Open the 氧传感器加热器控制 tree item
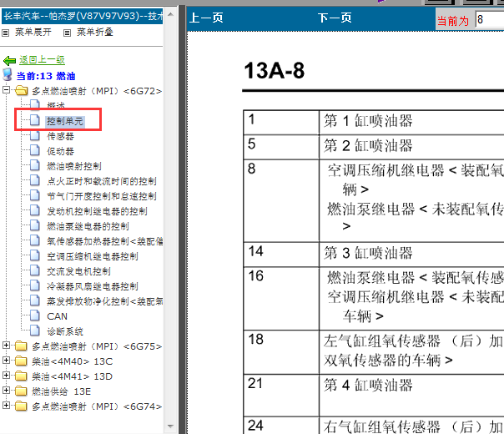The image size is (504, 434). click(x=105, y=241)
